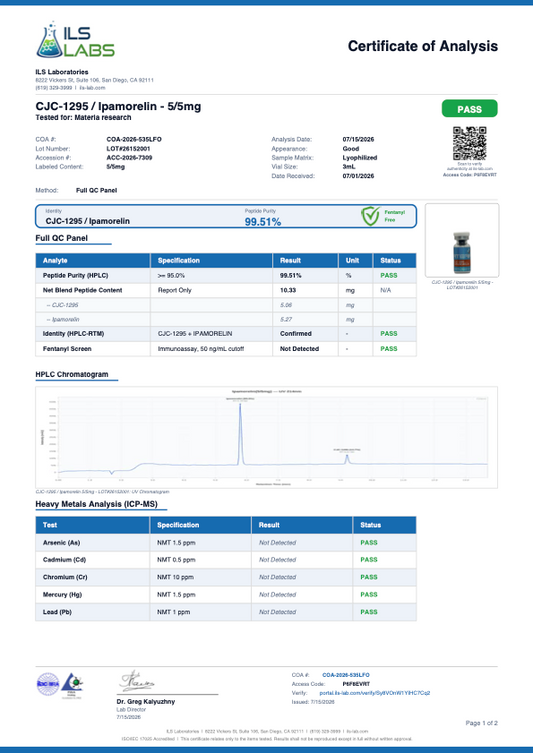Click the 'Fentanyl Screen' row label
The width and height of the screenshot is (533, 753).
pos(67,349)
